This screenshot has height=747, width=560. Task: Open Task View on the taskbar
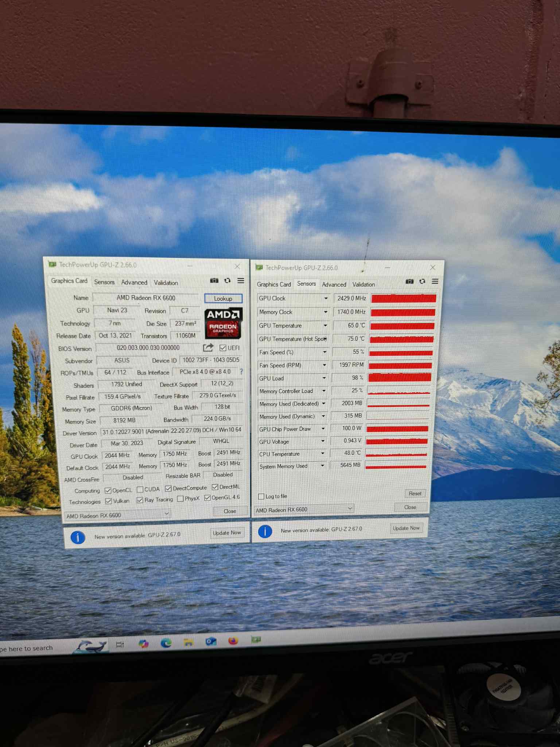[120, 645]
